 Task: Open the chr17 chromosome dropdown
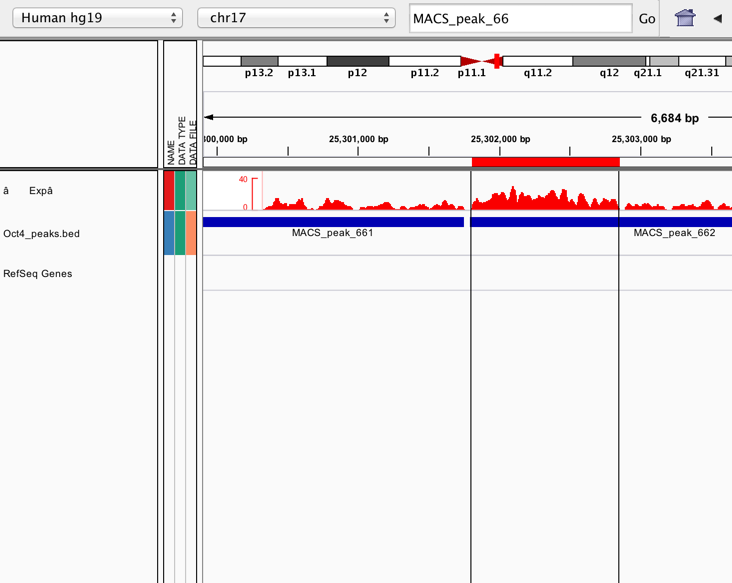point(296,18)
